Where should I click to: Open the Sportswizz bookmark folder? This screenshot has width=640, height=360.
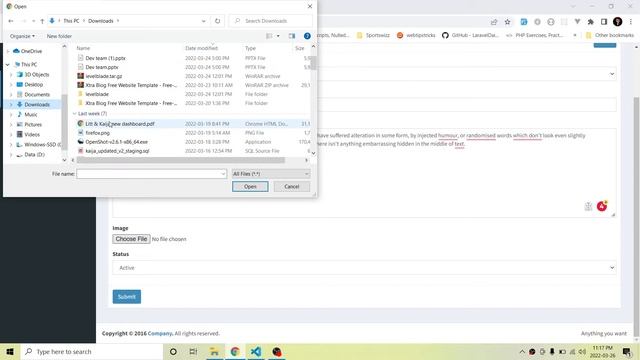[x=373, y=35]
